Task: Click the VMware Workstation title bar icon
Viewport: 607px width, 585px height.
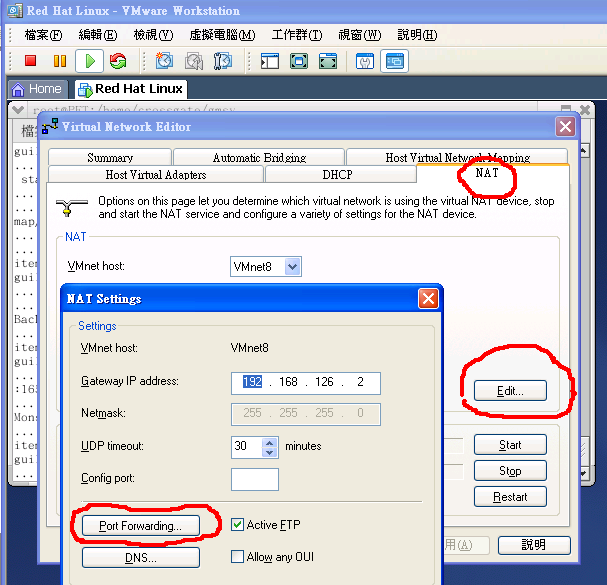Action: 15,10
